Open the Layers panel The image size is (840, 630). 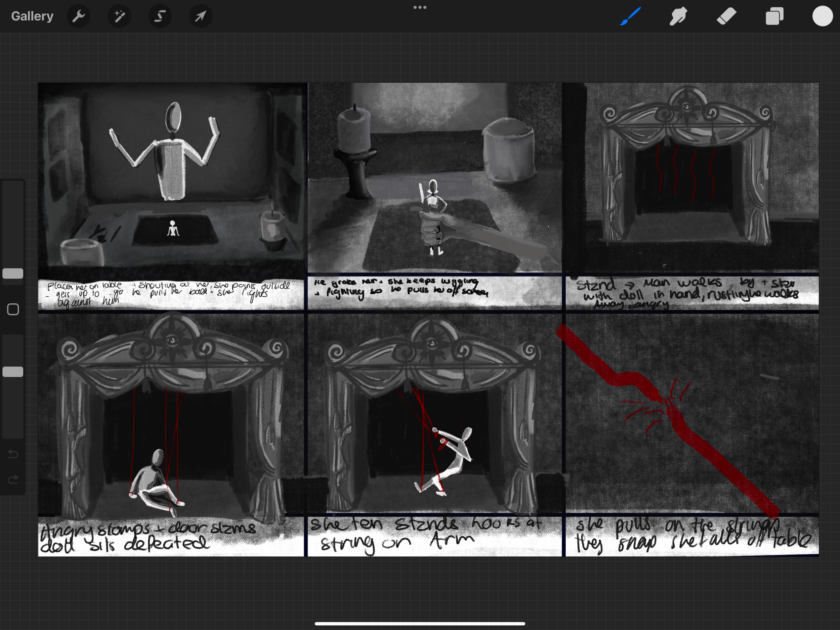click(x=774, y=16)
